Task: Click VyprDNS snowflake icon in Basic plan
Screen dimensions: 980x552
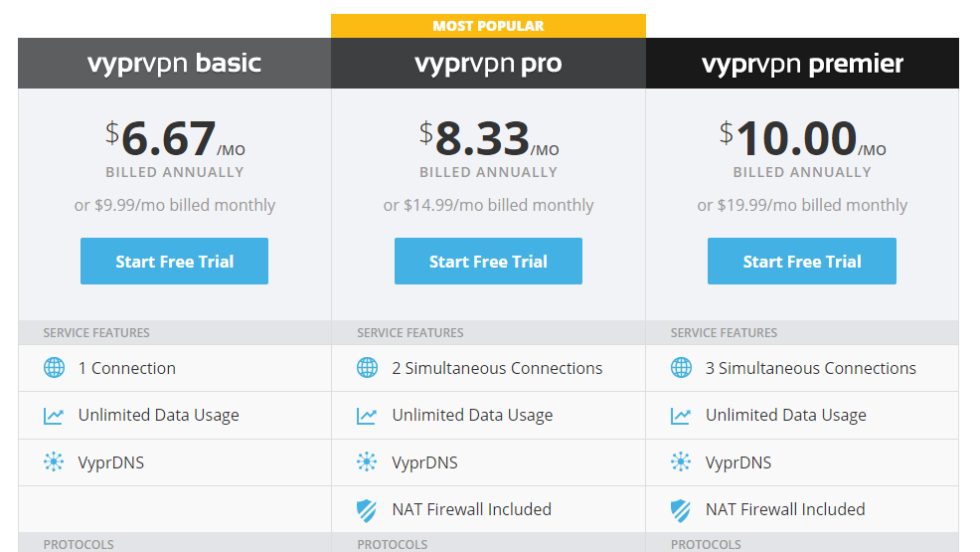Action: (x=54, y=461)
